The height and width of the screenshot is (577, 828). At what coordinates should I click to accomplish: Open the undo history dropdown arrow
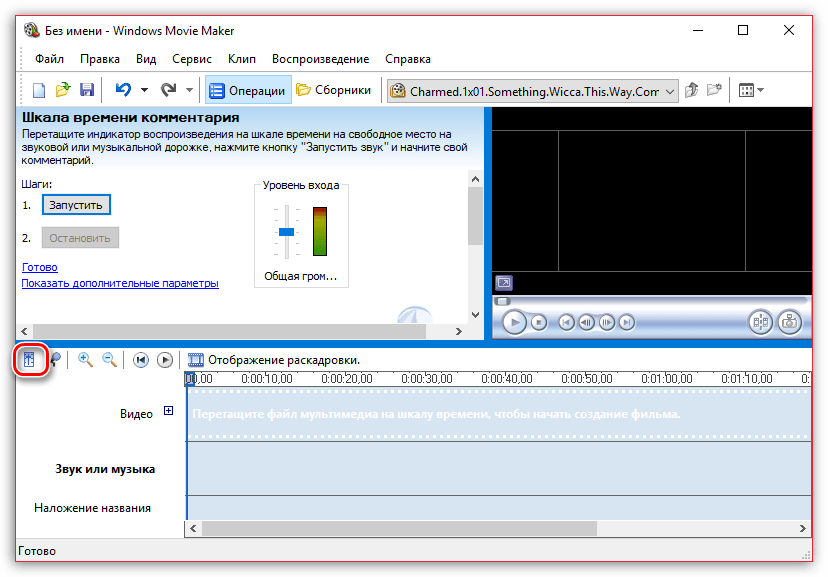pyautogui.click(x=144, y=90)
